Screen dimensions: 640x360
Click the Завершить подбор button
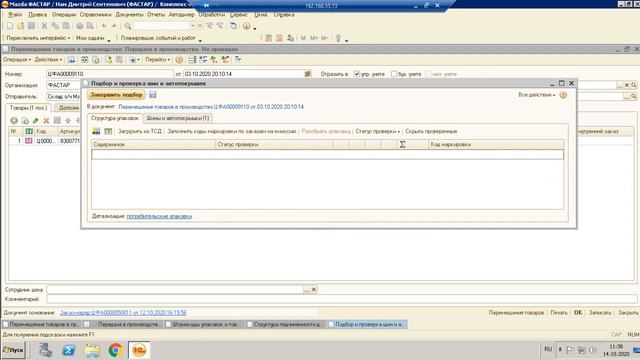point(116,95)
